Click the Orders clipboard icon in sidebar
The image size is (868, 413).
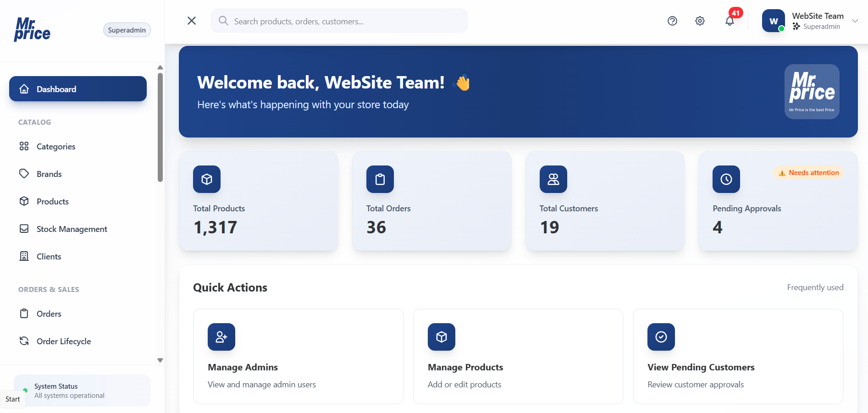[24, 314]
